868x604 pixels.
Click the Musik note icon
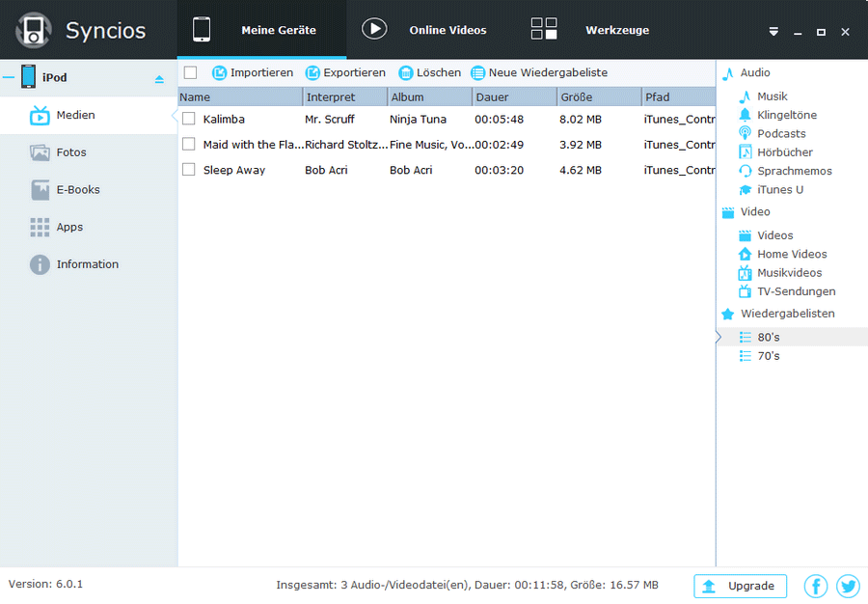746,96
